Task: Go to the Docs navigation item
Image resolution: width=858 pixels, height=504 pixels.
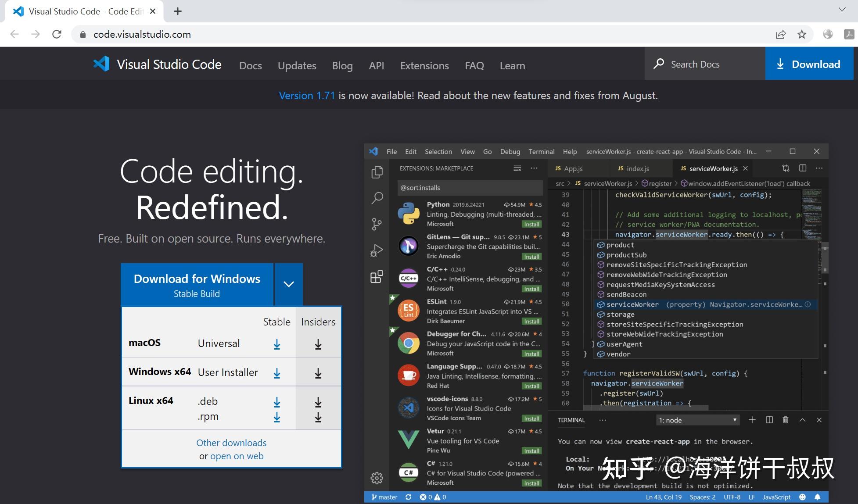Action: tap(250, 66)
